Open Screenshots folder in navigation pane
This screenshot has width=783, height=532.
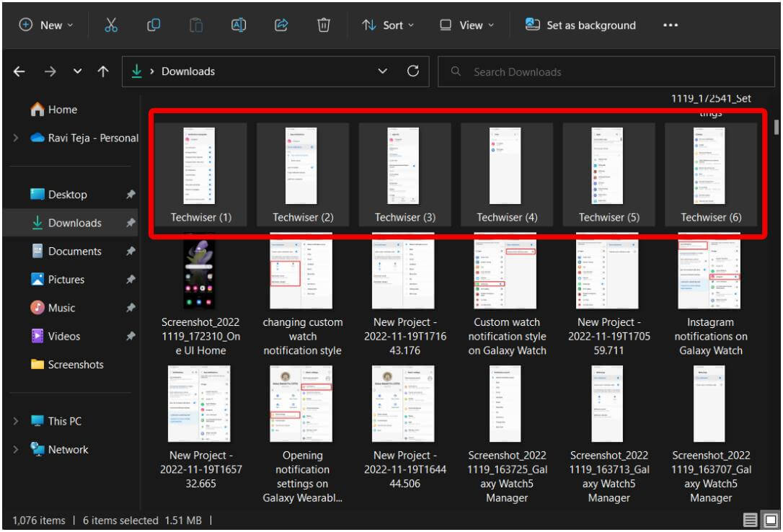point(67,364)
